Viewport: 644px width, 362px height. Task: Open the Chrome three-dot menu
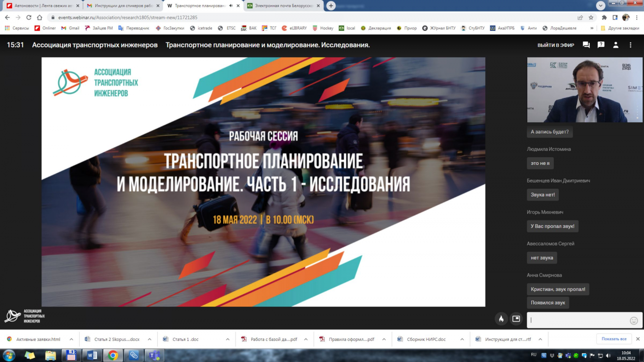tap(637, 17)
